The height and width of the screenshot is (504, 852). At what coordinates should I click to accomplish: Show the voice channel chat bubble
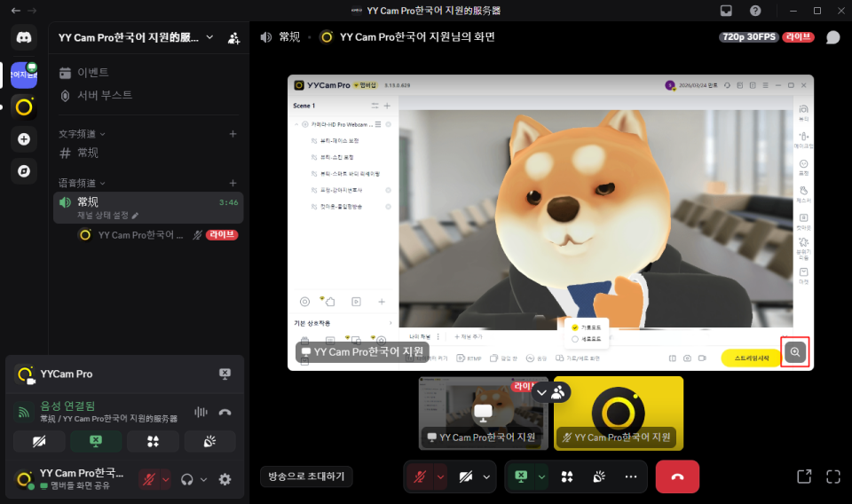[x=832, y=37]
